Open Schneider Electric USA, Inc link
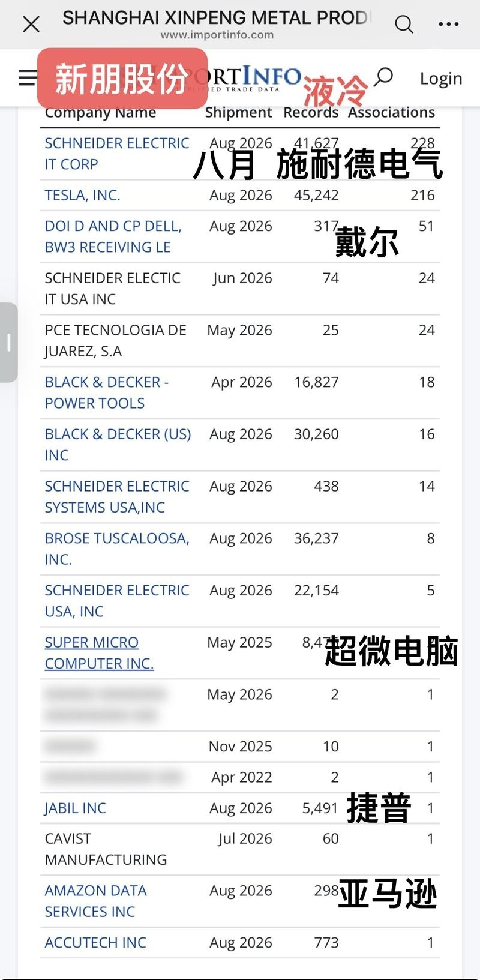 coord(117,601)
